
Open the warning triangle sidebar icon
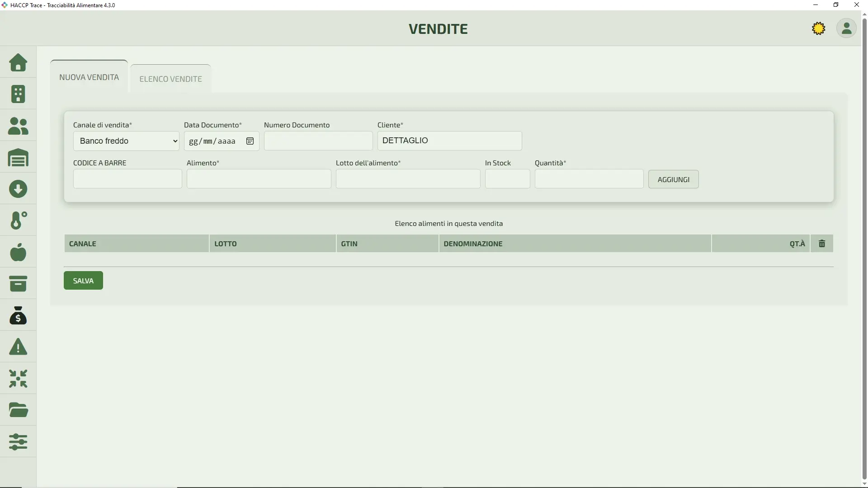point(18,347)
